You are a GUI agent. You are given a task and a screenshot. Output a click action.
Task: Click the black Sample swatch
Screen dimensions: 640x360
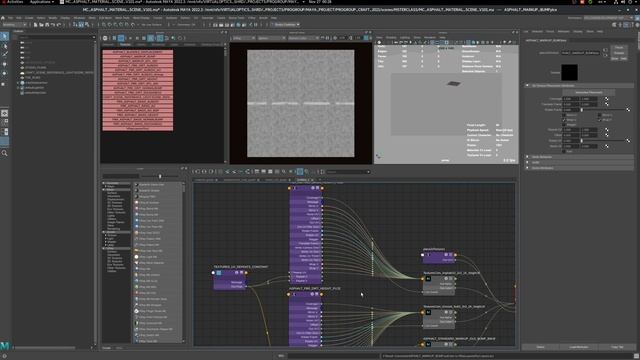[x=569, y=73]
